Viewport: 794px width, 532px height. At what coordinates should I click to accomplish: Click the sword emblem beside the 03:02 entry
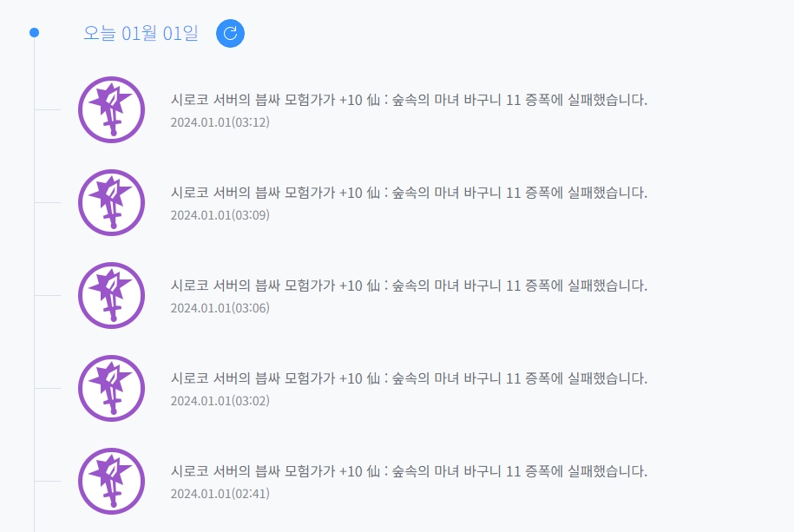pos(111,388)
